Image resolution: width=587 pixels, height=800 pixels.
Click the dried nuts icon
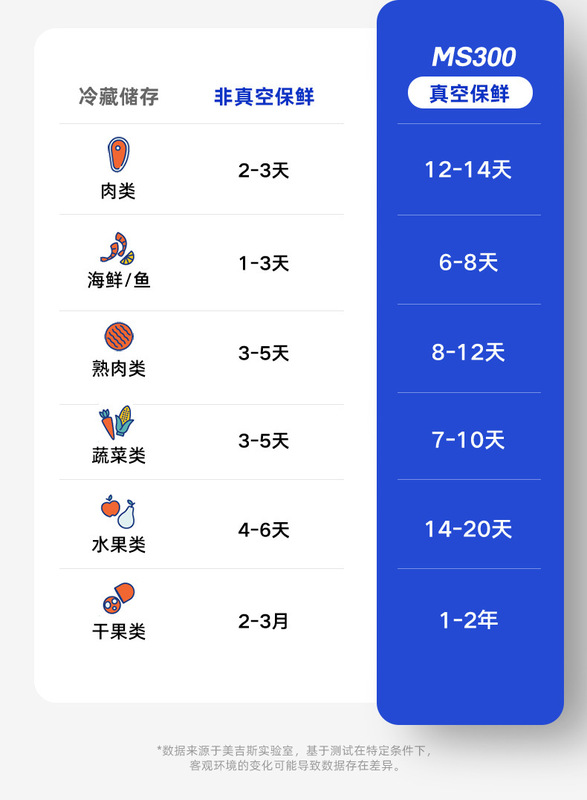pyautogui.click(x=119, y=598)
